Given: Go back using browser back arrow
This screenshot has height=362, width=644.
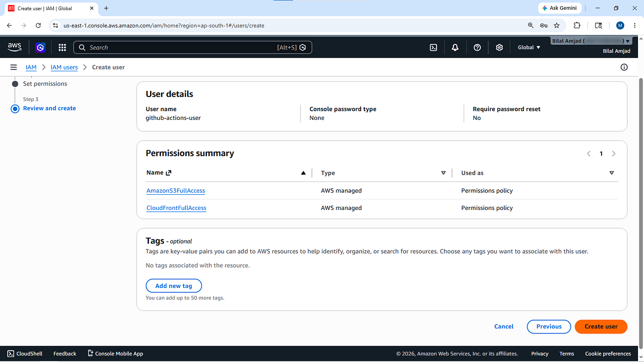Looking at the screenshot, I should click(x=9, y=26).
